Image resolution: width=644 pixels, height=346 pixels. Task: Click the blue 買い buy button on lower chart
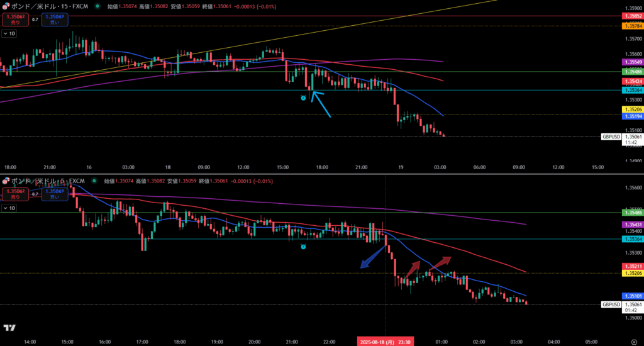[55, 194]
